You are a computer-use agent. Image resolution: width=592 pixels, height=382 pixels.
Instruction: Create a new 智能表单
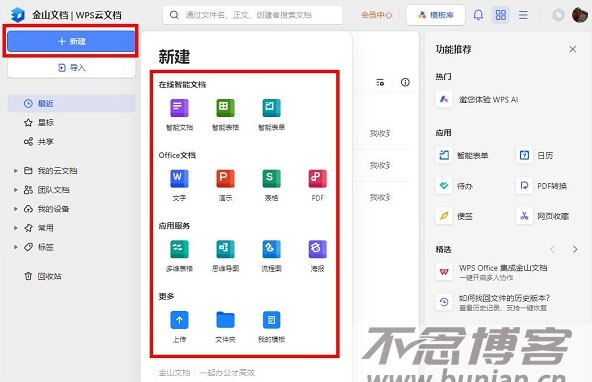271,115
